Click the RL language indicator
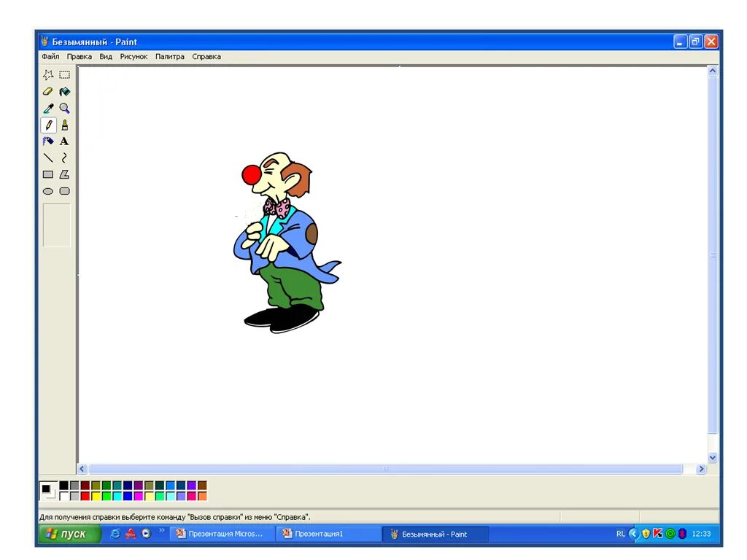747x560 pixels. click(x=620, y=534)
